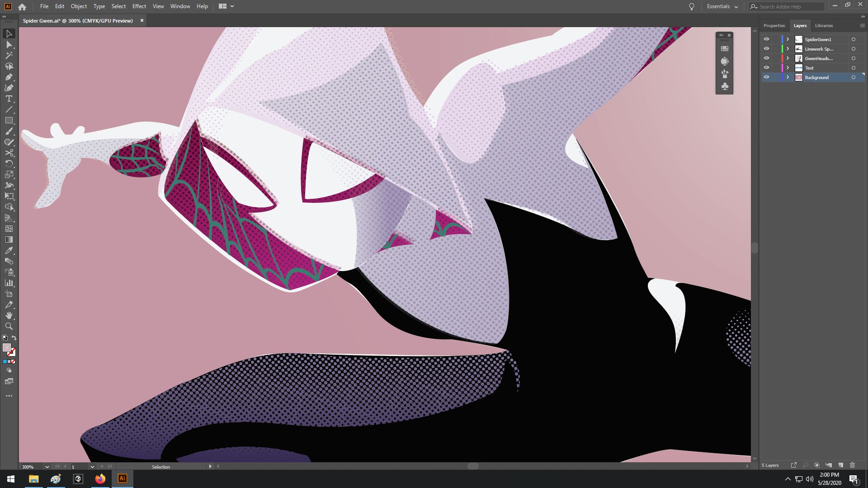The image size is (868, 488).
Task: Select the Rotate tool
Action: click(x=9, y=164)
